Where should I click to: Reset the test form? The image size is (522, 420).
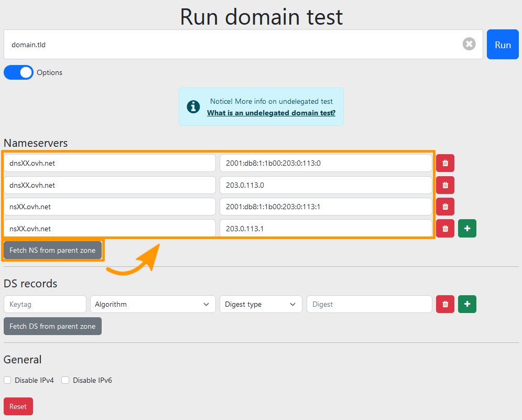click(18, 406)
